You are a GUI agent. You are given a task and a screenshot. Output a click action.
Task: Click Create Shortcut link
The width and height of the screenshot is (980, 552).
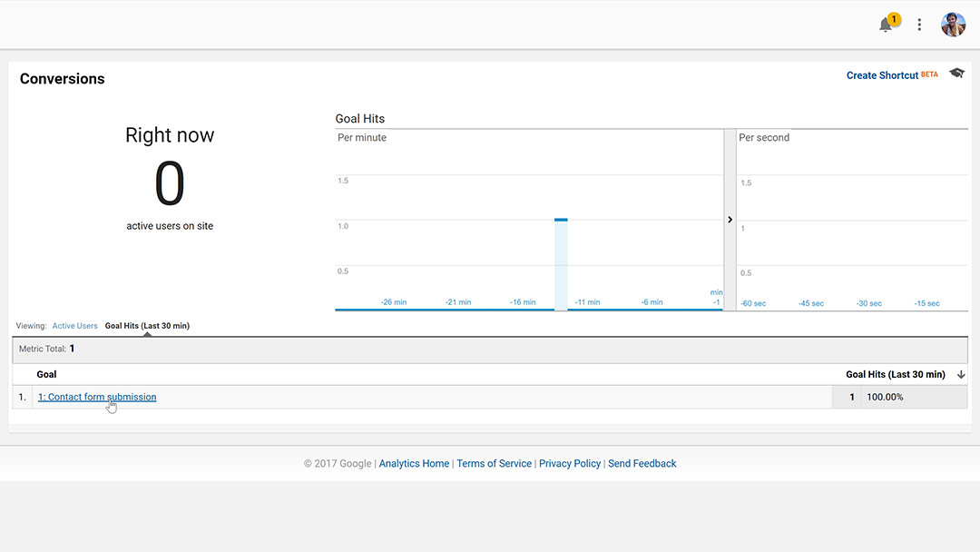tap(883, 75)
